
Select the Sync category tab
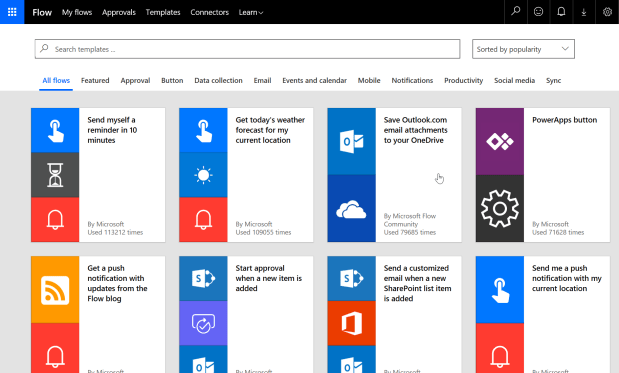pos(553,81)
